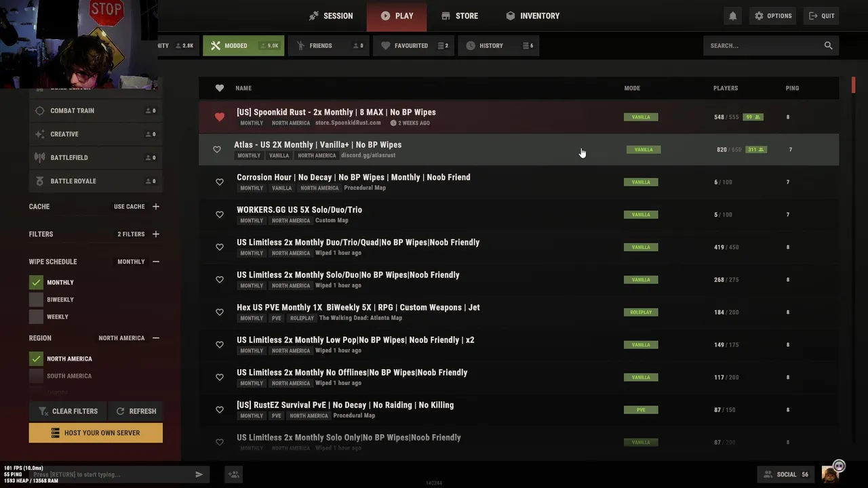
Task: Select the Combat Train game mode
Action: coord(94,110)
